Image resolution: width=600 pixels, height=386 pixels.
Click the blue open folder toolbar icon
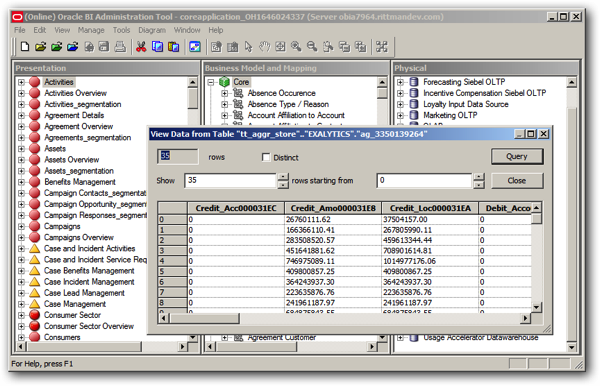[73, 47]
